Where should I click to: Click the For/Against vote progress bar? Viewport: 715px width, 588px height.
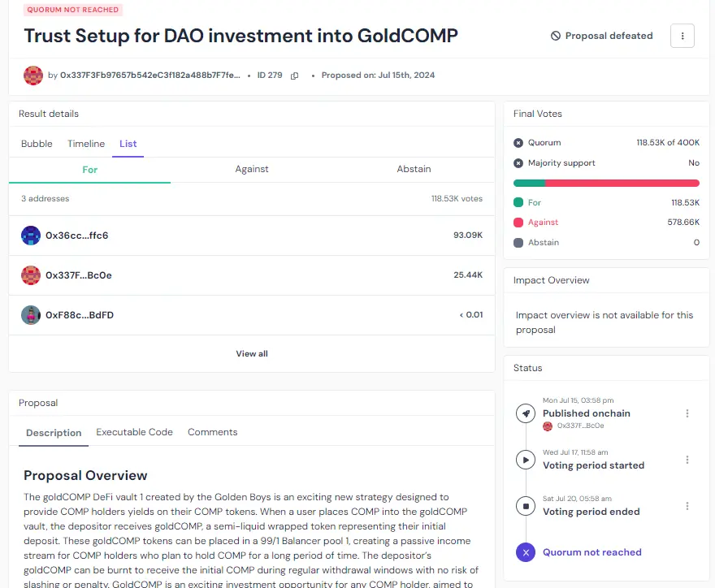(606, 184)
